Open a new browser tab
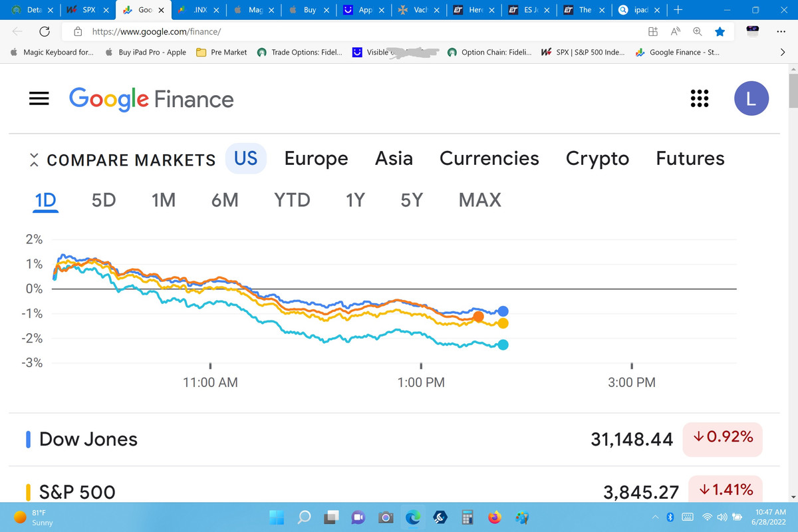This screenshot has height=532, width=798. point(677,10)
